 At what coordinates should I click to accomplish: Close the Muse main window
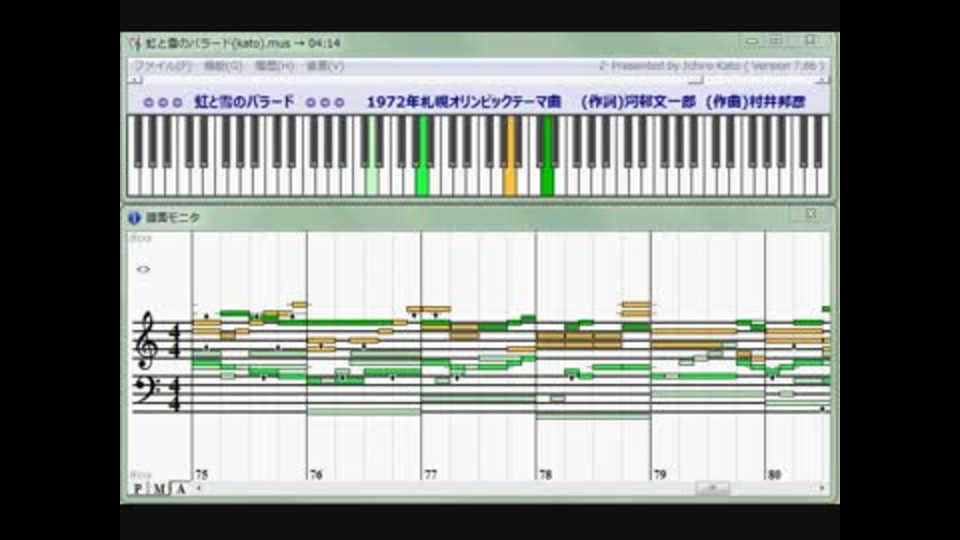811,40
